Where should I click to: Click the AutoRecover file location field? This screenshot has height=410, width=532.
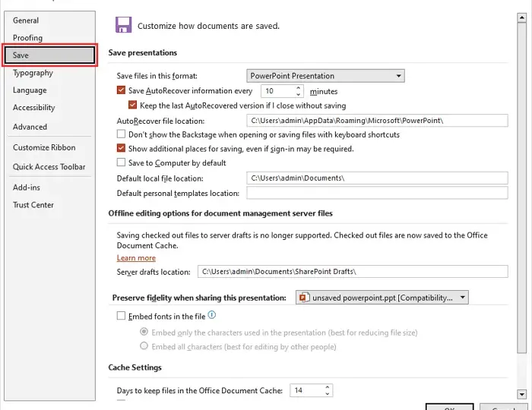[x=377, y=121]
